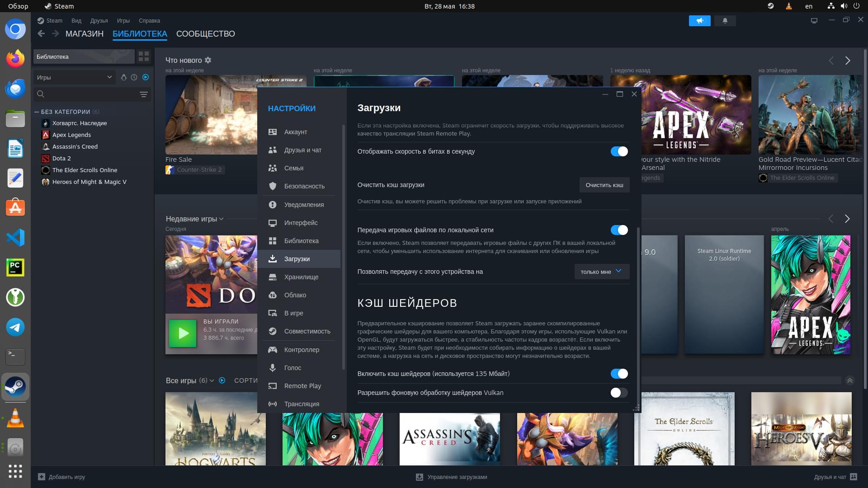868x488 pixels.
Task: Open Friends and chat settings (Друзья и чат)
Action: tap(298, 150)
